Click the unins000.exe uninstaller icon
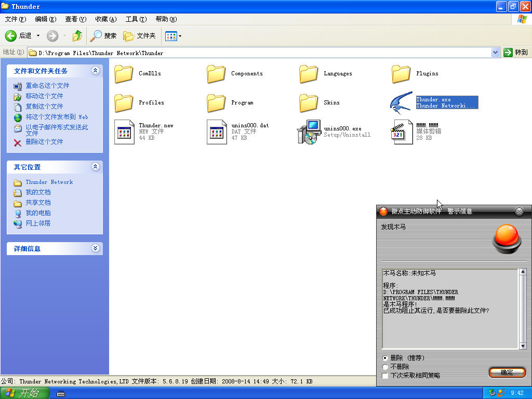The image size is (532, 399). pyautogui.click(x=309, y=132)
